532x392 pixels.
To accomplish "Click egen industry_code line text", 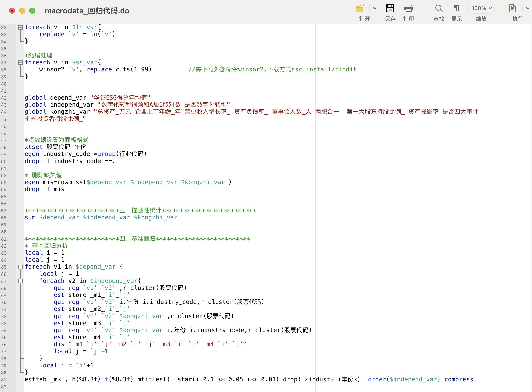I will tap(86, 154).
